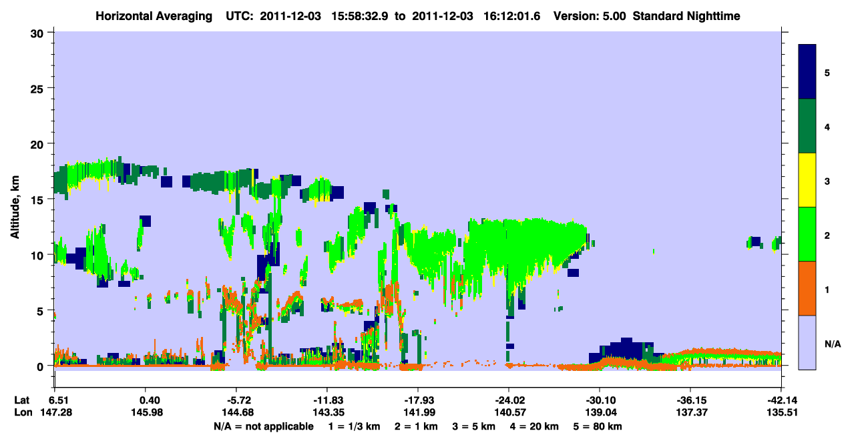Click longitude value '141.99'
868x445 pixels.
click(x=421, y=413)
